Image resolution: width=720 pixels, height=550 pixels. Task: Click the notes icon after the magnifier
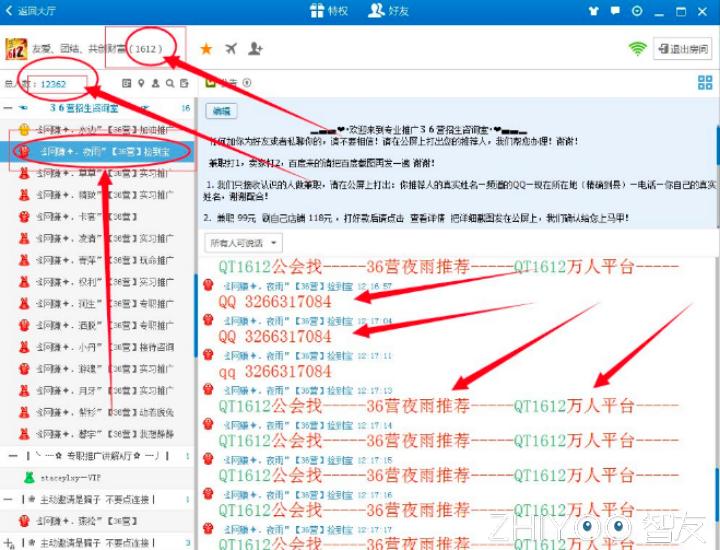coord(184,83)
